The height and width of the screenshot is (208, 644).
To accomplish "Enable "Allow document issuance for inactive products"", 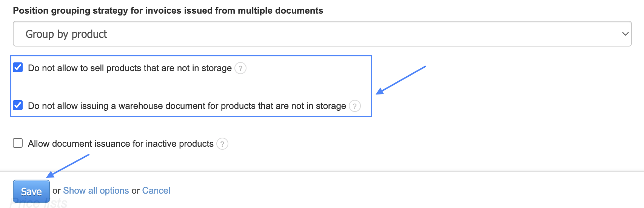I will (18, 143).
